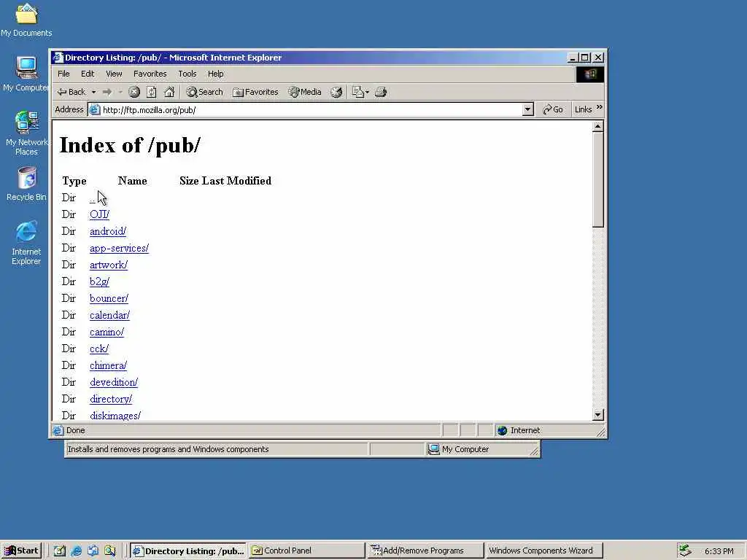This screenshot has height=560, width=747.
Task: Open the View menu
Action: [x=114, y=74]
